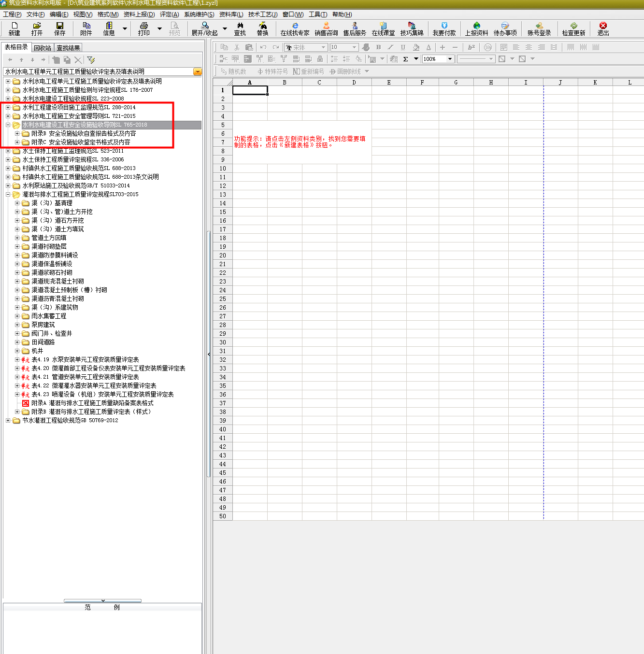
Task: Switch to the 回收站 tab
Action: (43, 48)
